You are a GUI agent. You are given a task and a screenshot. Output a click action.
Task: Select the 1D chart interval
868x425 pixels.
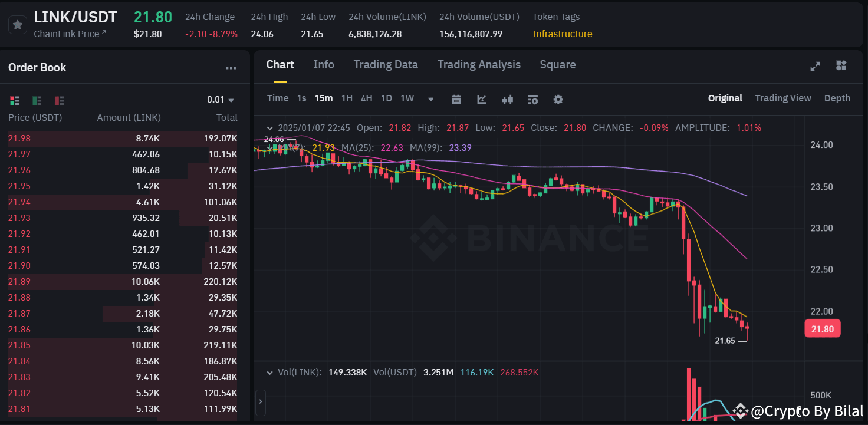pyautogui.click(x=386, y=98)
